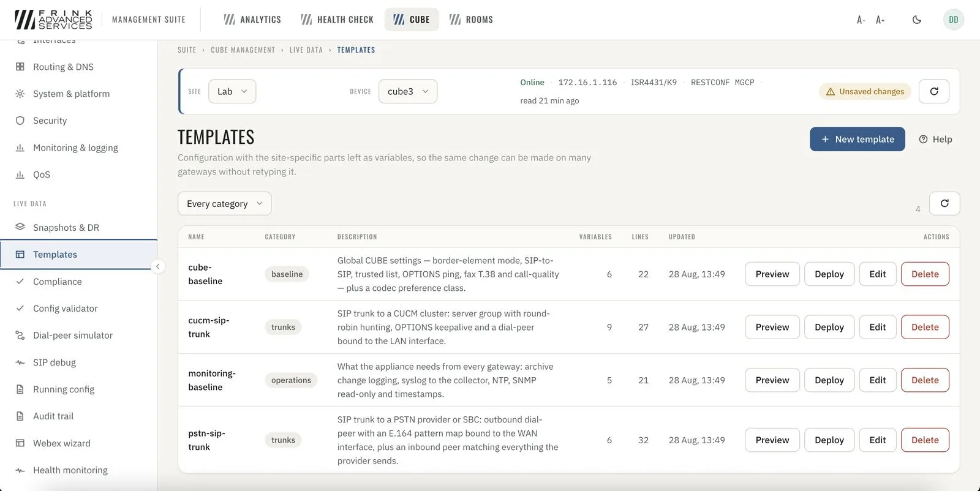This screenshot has width=980, height=491.
Task: Select the Templates sidebar item
Action: coord(78,254)
